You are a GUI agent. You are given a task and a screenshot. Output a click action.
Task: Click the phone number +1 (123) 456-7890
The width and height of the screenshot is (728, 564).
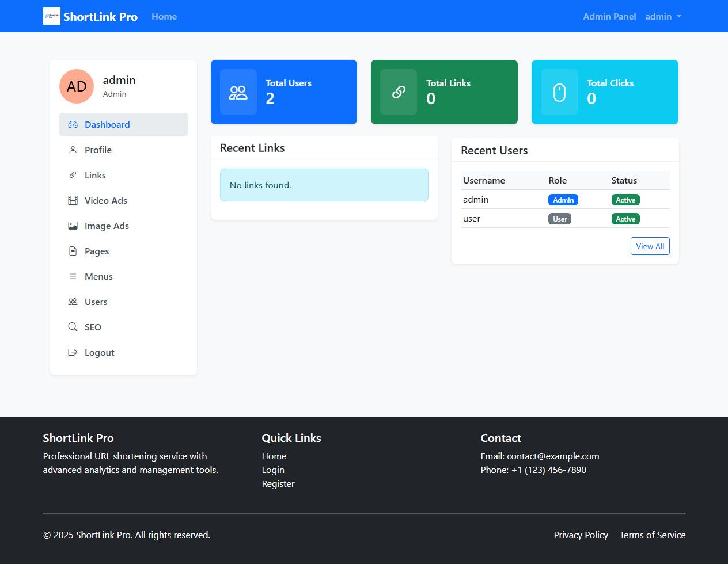pyautogui.click(x=549, y=470)
